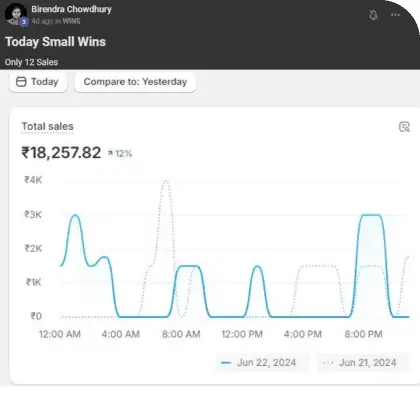Viewport: 420px width, 420px height.
Task: Open the three-dots more options menu
Action: [x=395, y=15]
